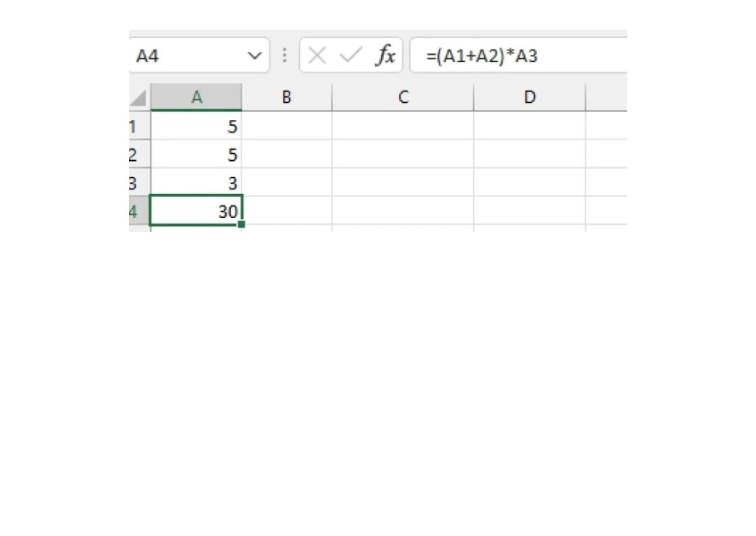Viewport: 756px width, 536px height.
Task: Click the Enter checkmark icon in formula bar
Action: coord(350,55)
